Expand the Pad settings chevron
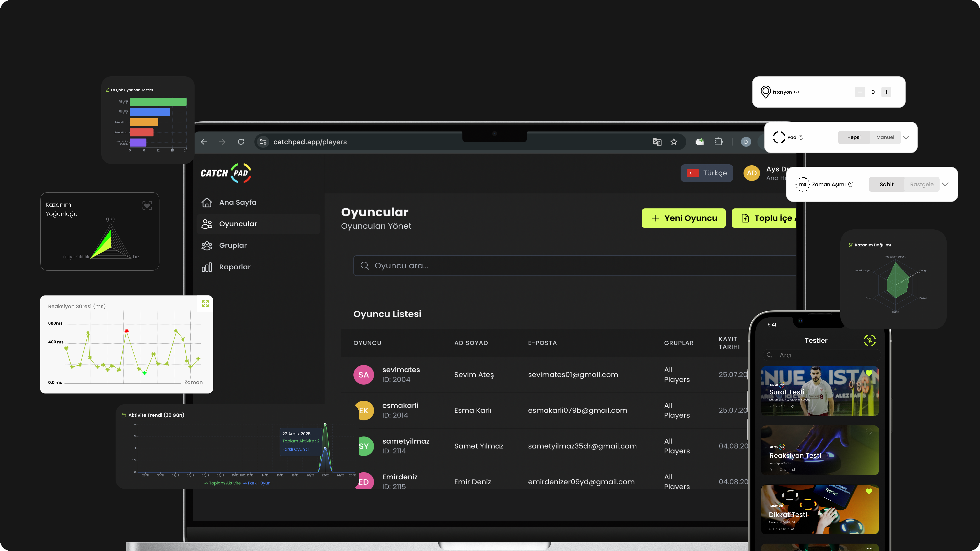 [906, 137]
